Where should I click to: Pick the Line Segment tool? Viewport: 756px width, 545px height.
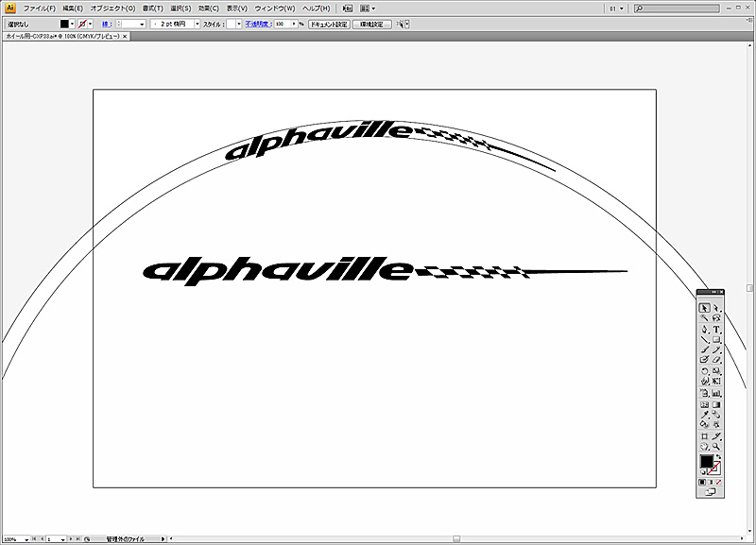[704, 339]
